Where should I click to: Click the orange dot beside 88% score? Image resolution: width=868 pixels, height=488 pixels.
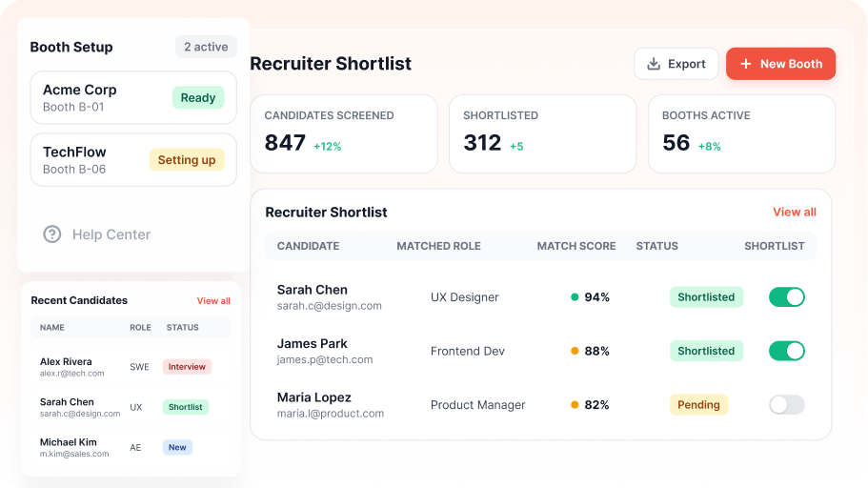[x=575, y=351]
